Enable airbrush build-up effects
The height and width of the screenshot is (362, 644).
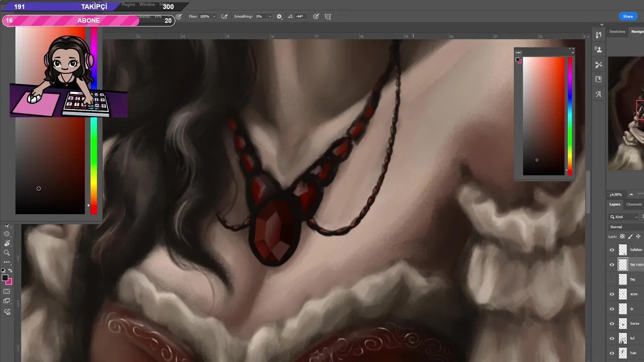224,17
